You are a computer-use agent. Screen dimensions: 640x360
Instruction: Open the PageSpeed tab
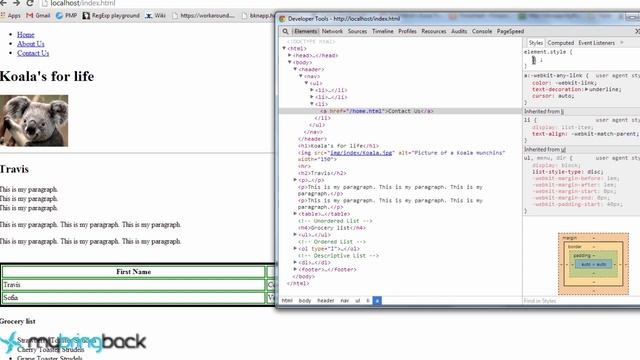pos(510,31)
